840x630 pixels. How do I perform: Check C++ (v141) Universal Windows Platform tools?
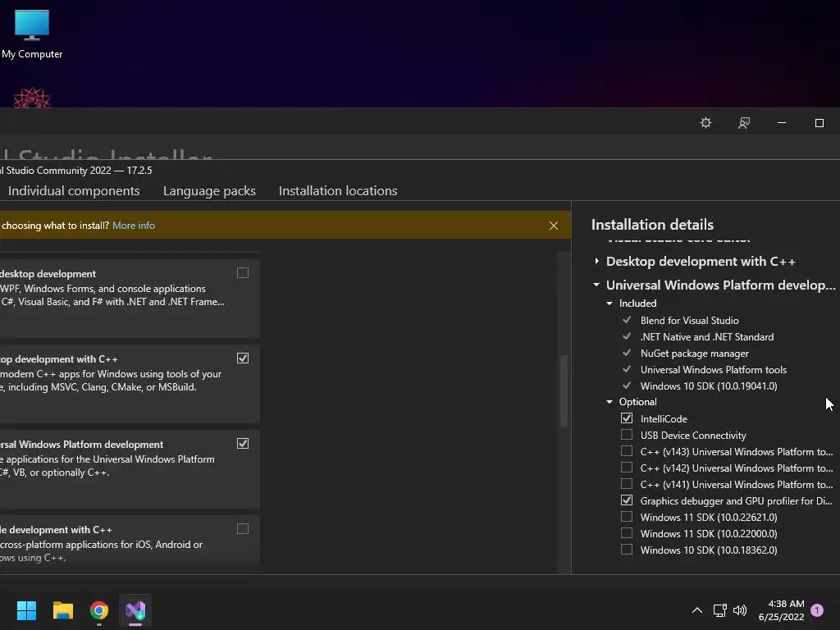tap(626, 484)
